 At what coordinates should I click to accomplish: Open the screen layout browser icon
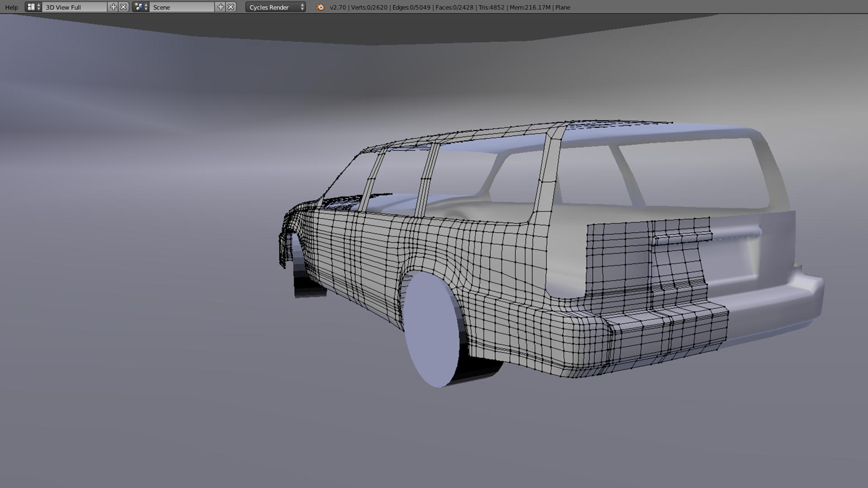coord(33,7)
